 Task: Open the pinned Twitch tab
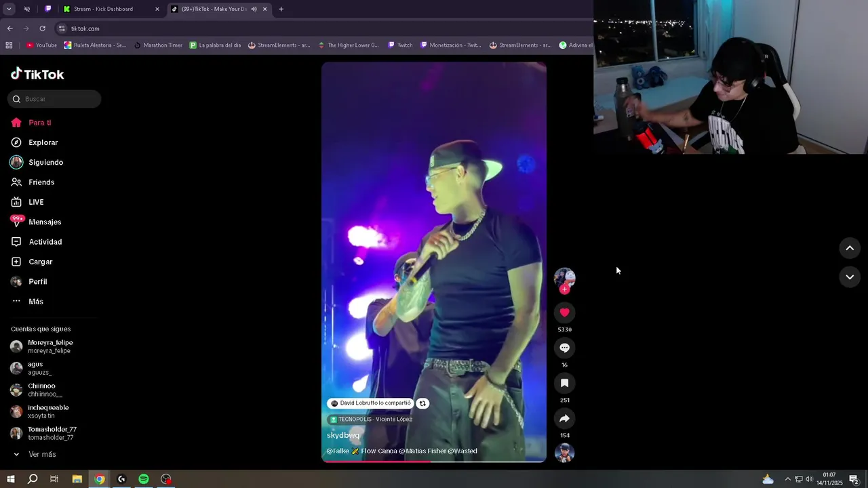coord(48,9)
